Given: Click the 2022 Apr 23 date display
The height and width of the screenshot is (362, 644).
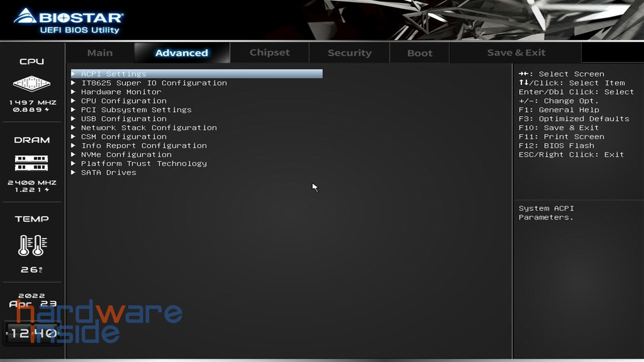Looking at the screenshot, I should coord(33,300).
